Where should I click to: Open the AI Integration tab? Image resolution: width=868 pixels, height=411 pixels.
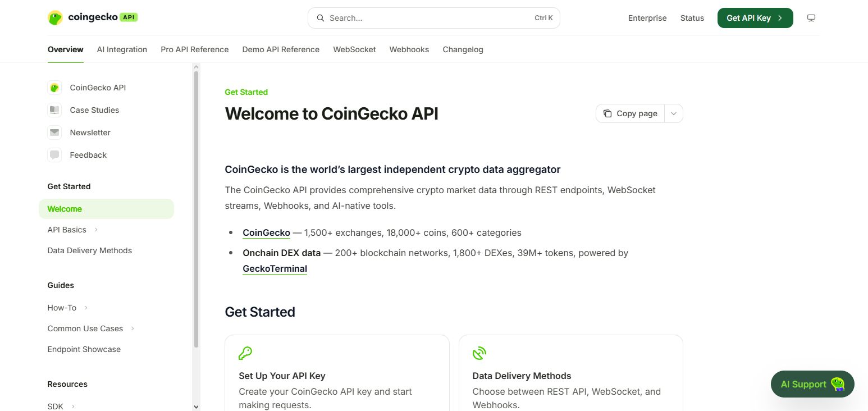coord(122,49)
